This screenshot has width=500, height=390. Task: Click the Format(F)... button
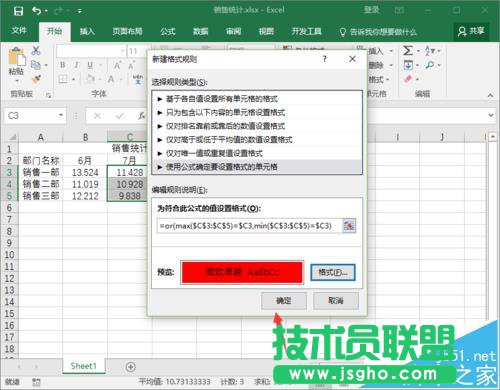333,272
